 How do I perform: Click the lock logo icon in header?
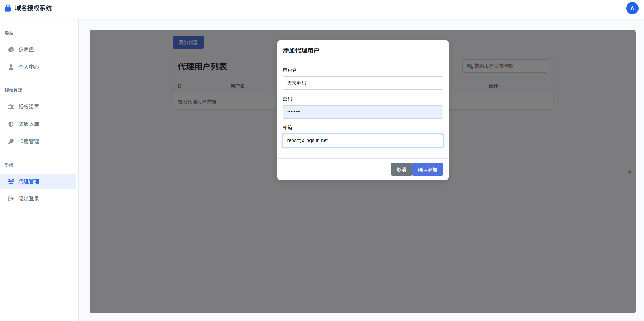pyautogui.click(x=8, y=8)
